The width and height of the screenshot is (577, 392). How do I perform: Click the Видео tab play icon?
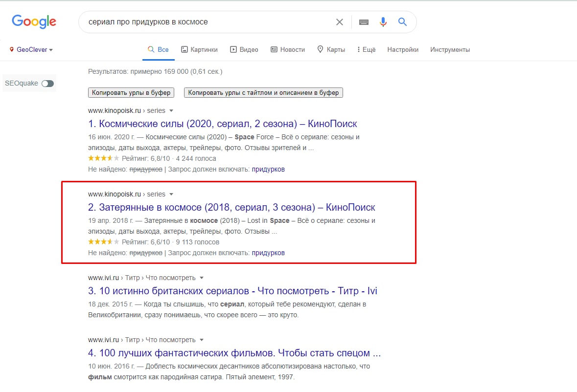233,49
